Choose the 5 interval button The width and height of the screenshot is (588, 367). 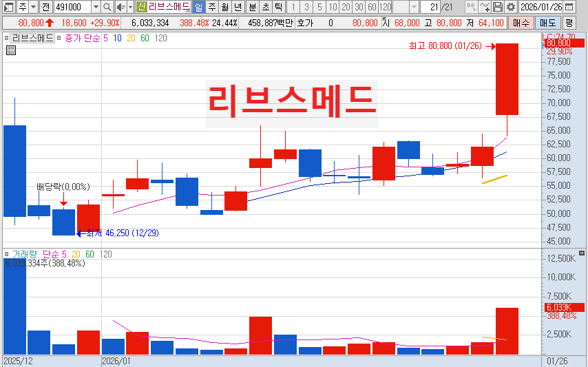pyautogui.click(x=319, y=7)
